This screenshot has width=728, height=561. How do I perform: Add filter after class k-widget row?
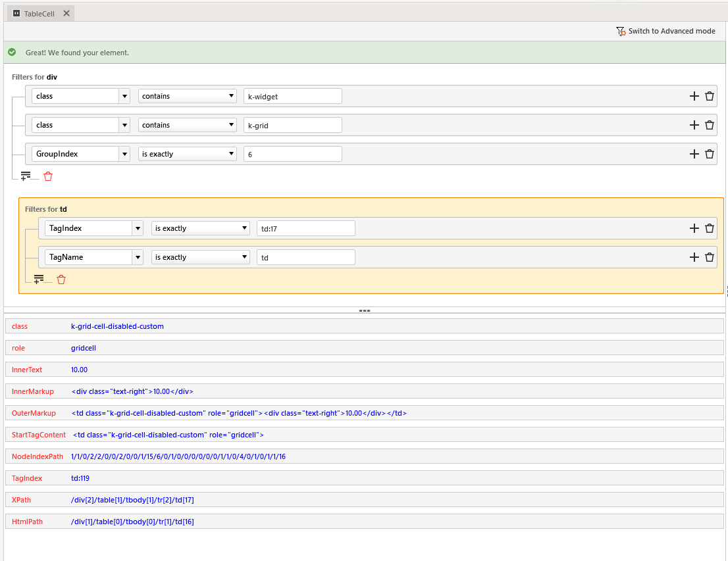click(694, 96)
